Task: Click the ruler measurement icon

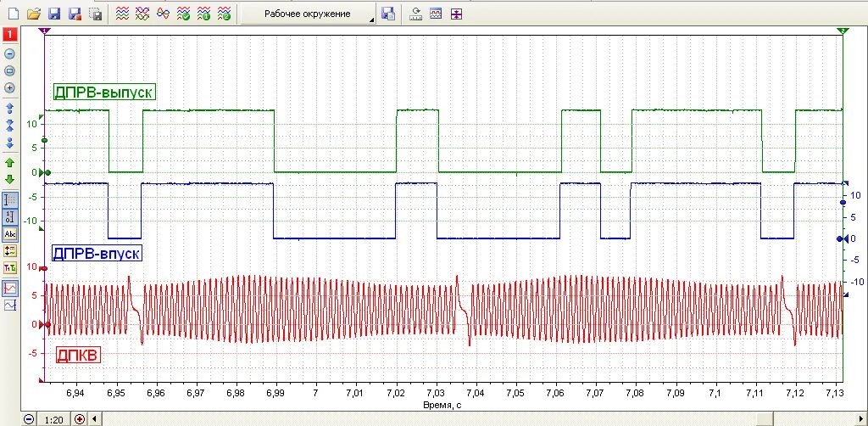Action: [x=415, y=14]
